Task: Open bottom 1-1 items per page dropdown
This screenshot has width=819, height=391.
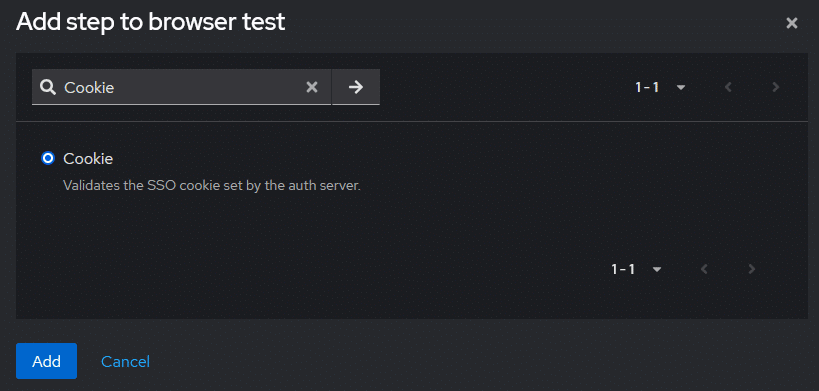Action: [x=636, y=269]
